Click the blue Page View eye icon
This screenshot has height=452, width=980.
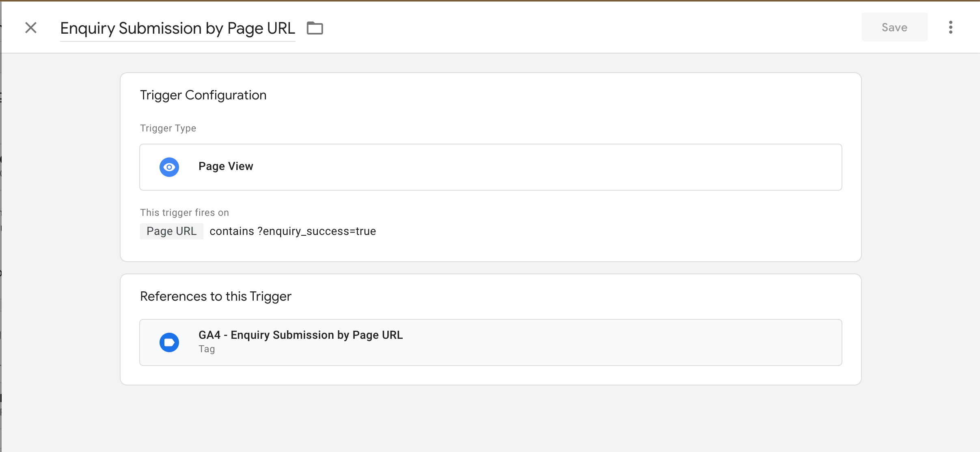click(x=169, y=167)
